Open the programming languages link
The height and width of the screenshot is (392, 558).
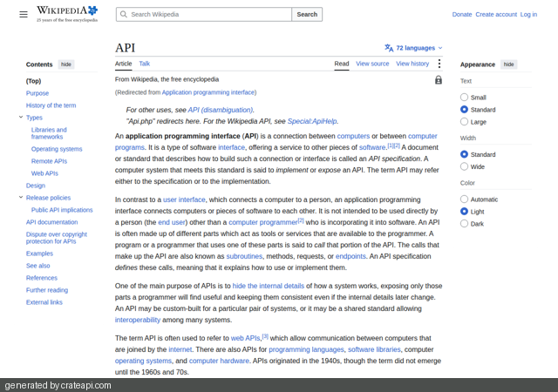[306, 349]
